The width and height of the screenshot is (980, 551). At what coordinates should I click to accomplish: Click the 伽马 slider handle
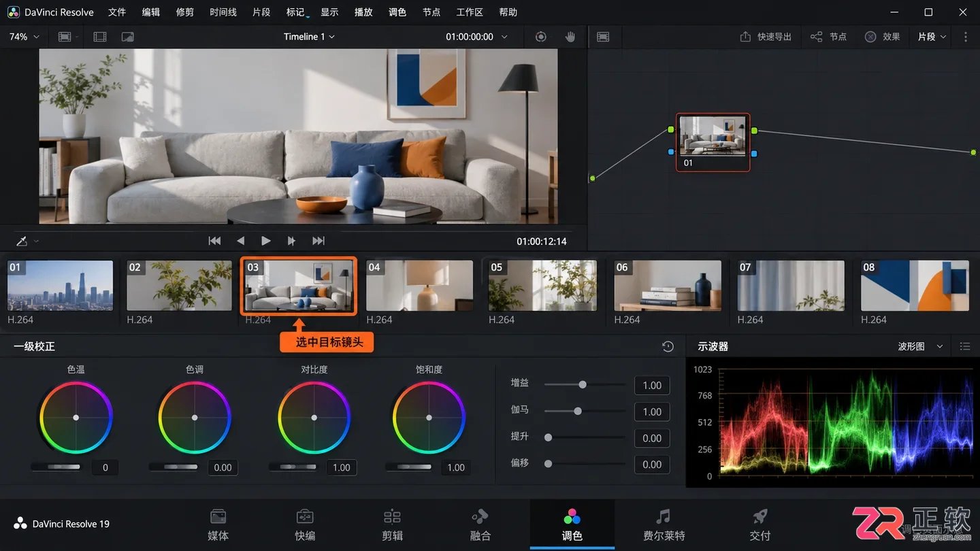click(x=578, y=411)
